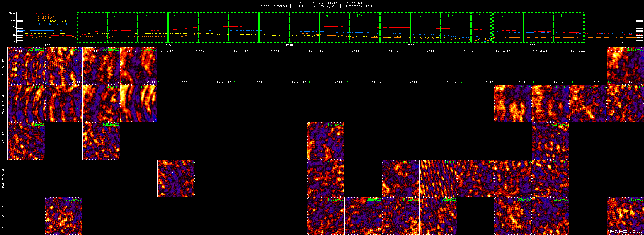Open the 50.0-100.0 keV image at 17:34:44
The image size is (644, 235).
tap(550, 216)
